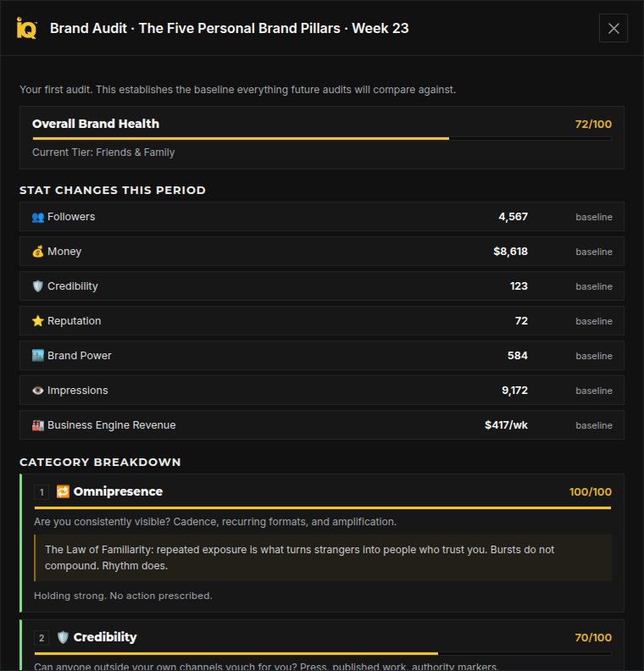
Task: Click the Omnipresence category title
Action: tap(118, 491)
